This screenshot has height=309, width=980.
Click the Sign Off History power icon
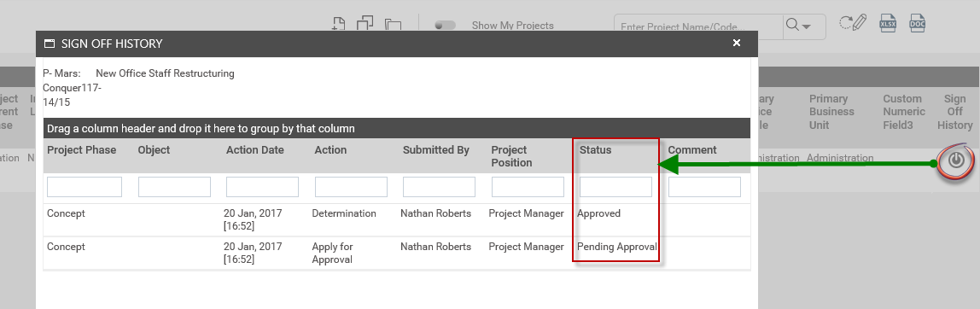click(955, 160)
